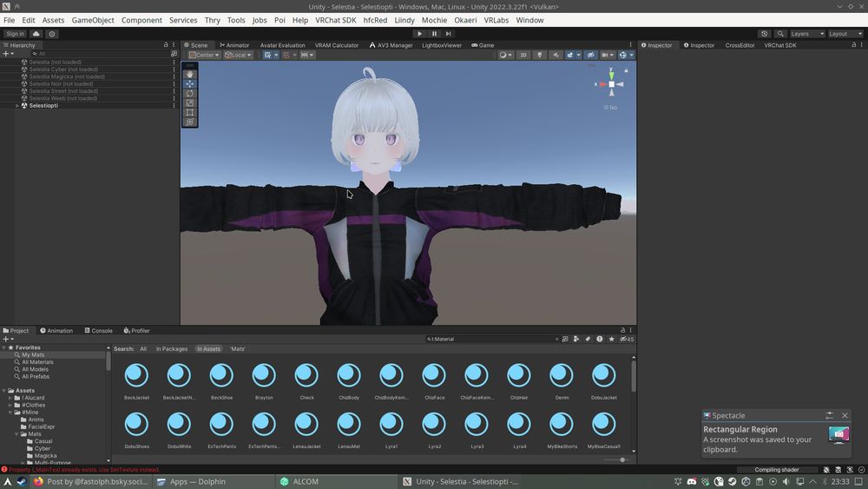Image resolution: width=868 pixels, height=489 pixels.
Task: Filter search to In Packages
Action: tap(172, 349)
